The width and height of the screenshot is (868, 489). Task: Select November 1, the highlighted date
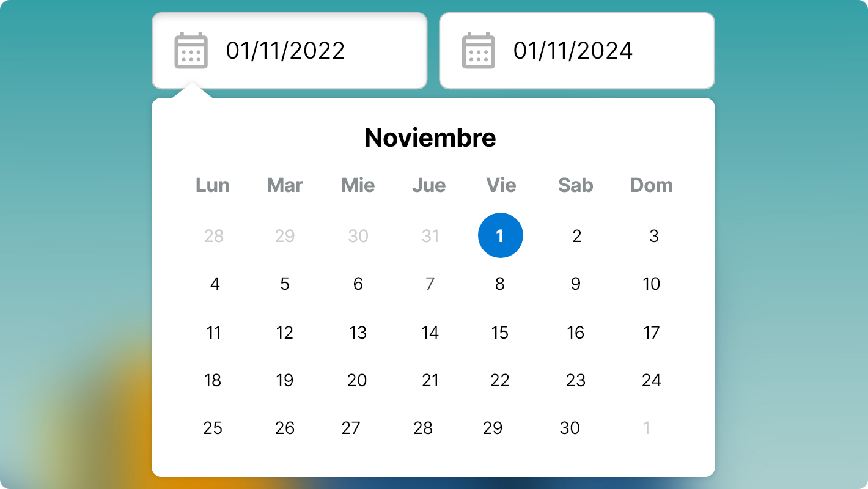[500, 235]
